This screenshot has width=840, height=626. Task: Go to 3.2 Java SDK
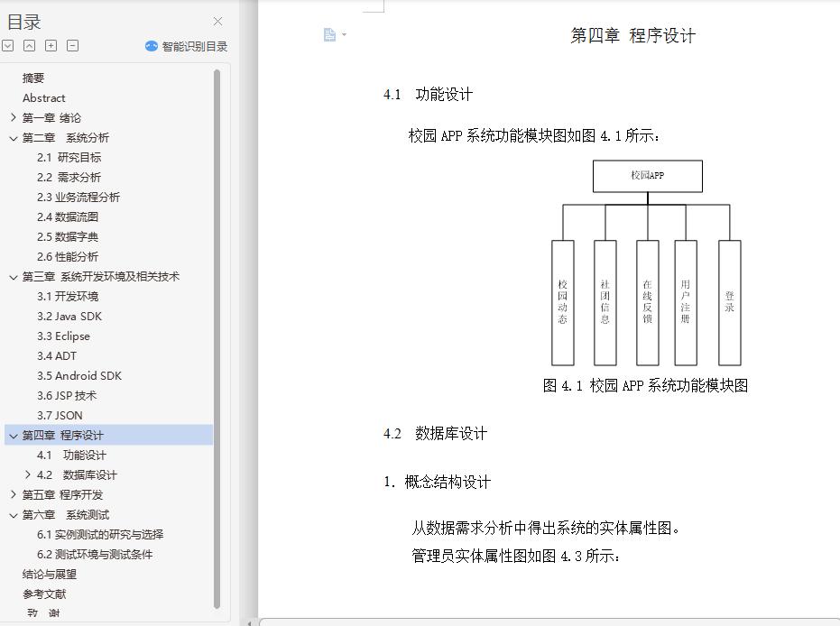69,316
